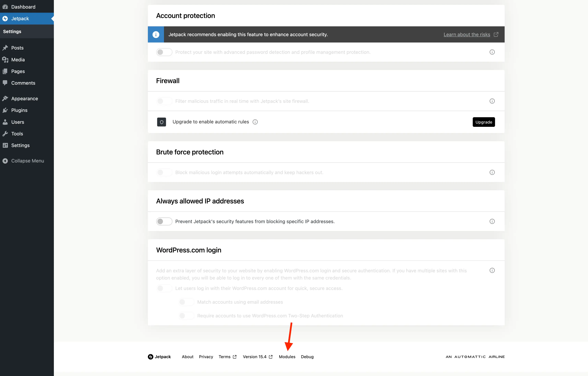Click the Comments sidebar icon
Viewport: 588px width, 376px height.
coord(5,83)
